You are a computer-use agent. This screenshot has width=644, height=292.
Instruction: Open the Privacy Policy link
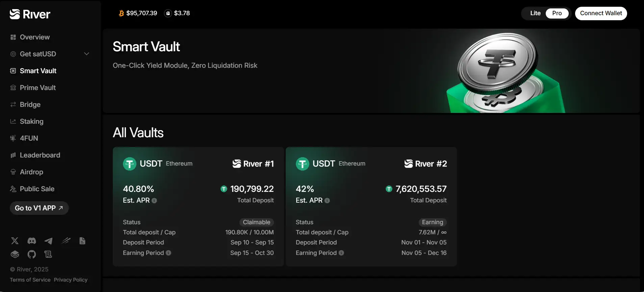[71, 280]
